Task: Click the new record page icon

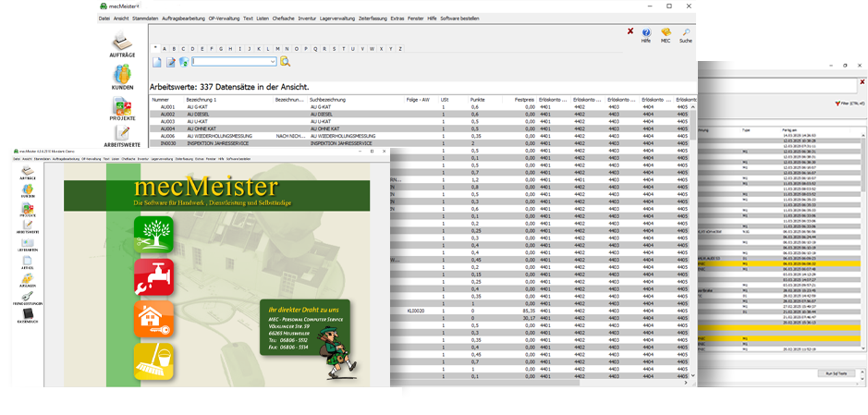Action: tap(157, 62)
